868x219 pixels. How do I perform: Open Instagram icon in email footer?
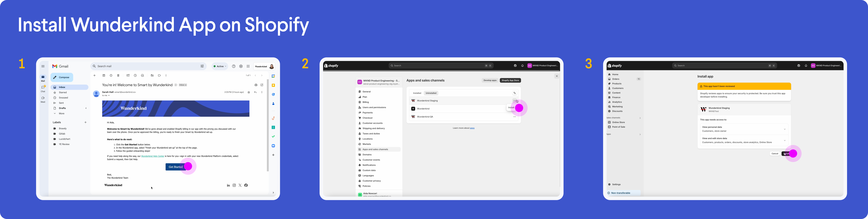coord(234,185)
